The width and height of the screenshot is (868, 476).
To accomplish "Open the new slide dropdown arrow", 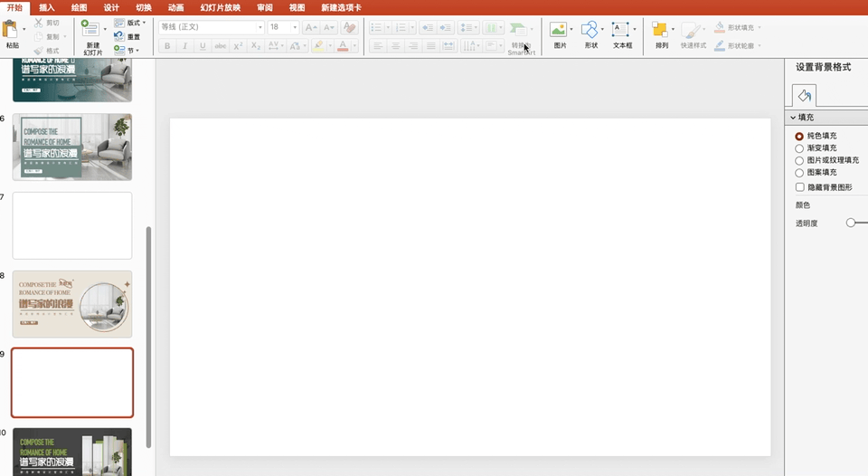I will tap(105, 29).
